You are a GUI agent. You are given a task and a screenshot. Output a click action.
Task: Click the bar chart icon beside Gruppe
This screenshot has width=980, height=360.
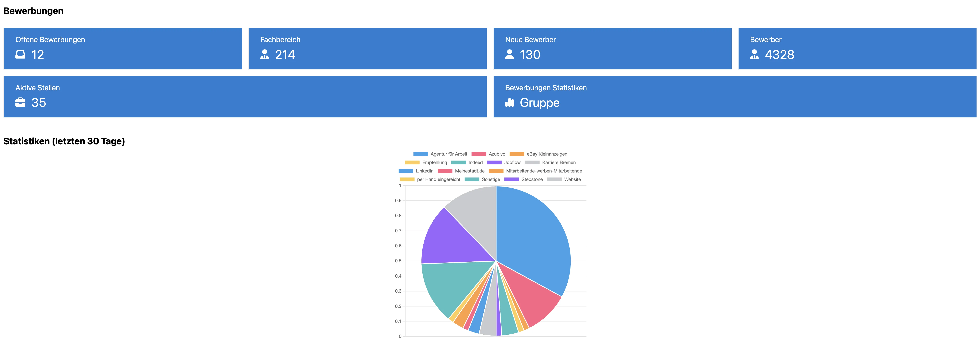(509, 103)
